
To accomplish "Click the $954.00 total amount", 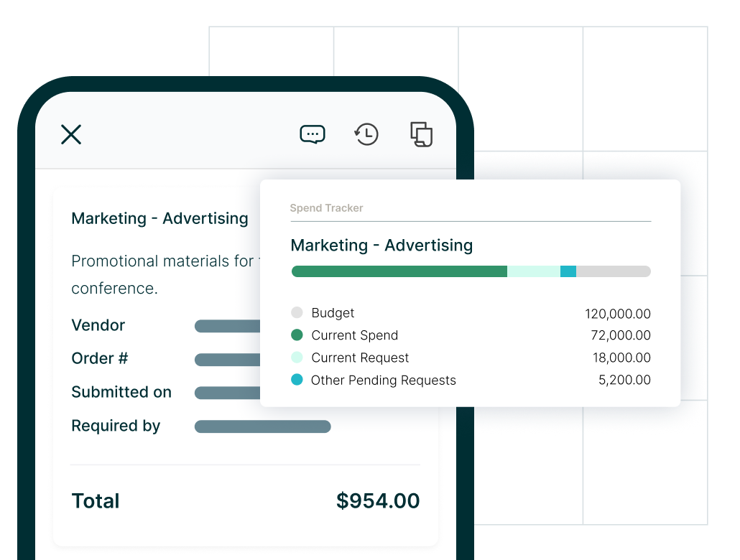I will click(x=378, y=501).
